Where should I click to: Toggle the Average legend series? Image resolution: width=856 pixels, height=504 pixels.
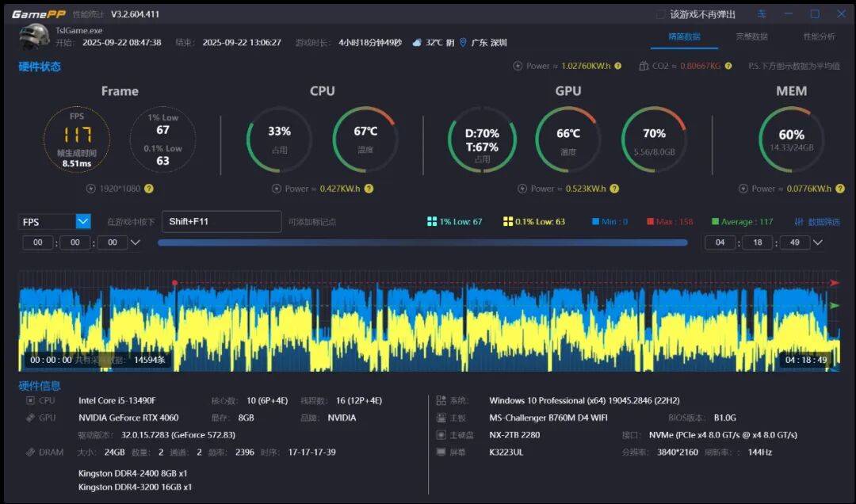[x=742, y=222]
